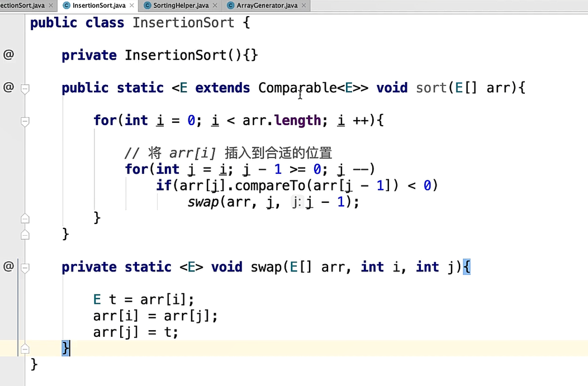Click the highlighted closing brace of swap method
Screen dimensions: 588x386
pos(65,348)
